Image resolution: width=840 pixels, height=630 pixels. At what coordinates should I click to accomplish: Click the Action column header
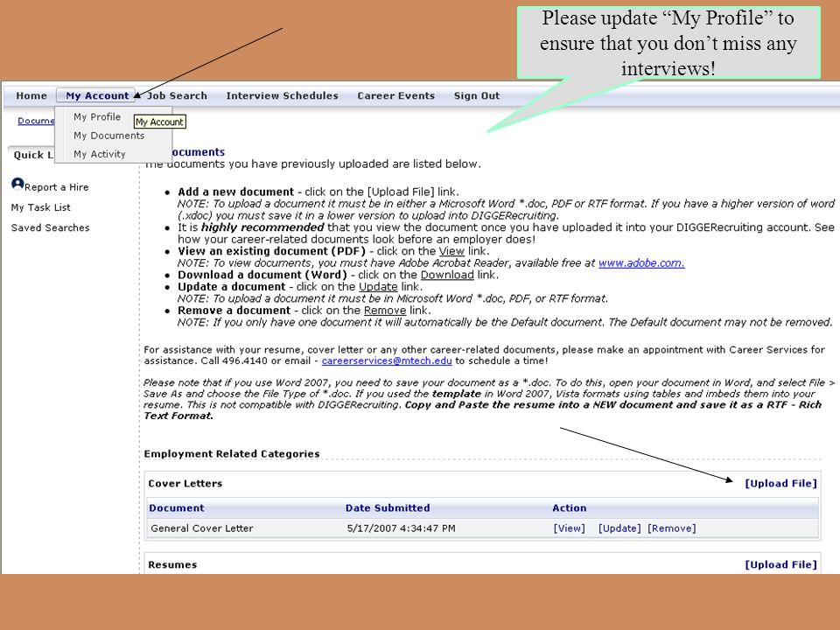click(x=570, y=507)
